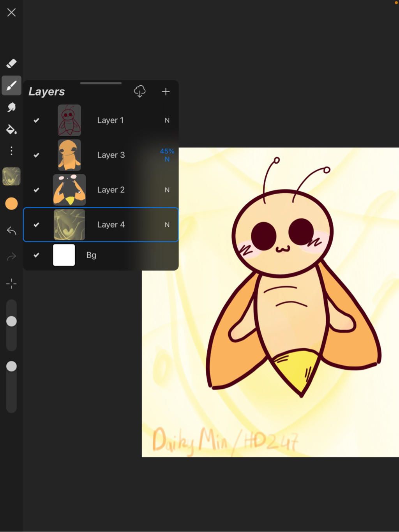Click the Layer 4 name label
The width and height of the screenshot is (399, 532).
[x=111, y=225]
